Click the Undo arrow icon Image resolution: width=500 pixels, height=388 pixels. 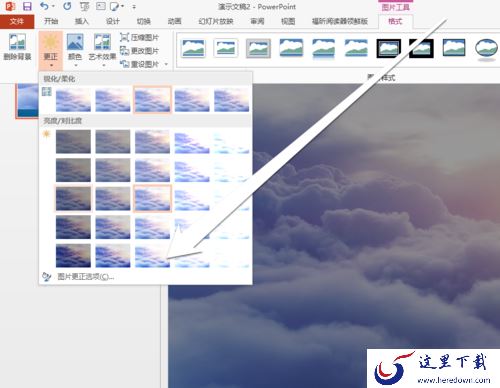[x=44, y=6]
